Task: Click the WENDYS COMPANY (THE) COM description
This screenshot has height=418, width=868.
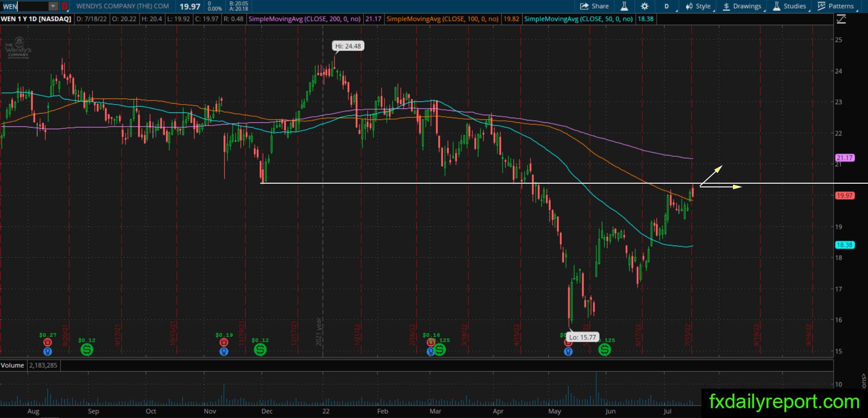Action: tap(122, 6)
